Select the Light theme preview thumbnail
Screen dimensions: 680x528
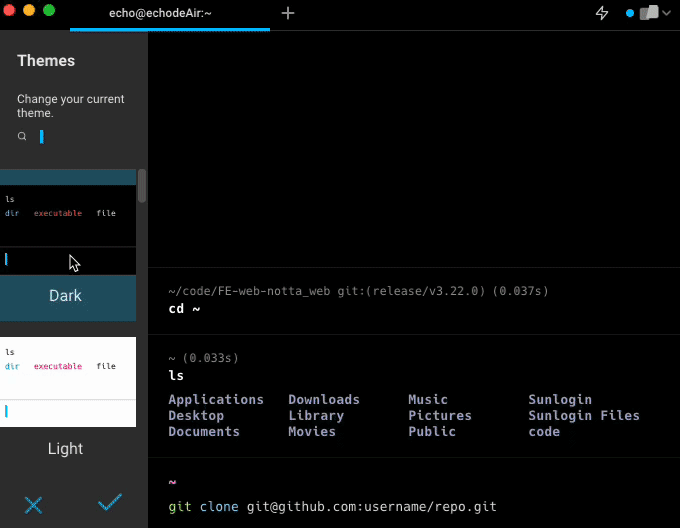(x=68, y=382)
